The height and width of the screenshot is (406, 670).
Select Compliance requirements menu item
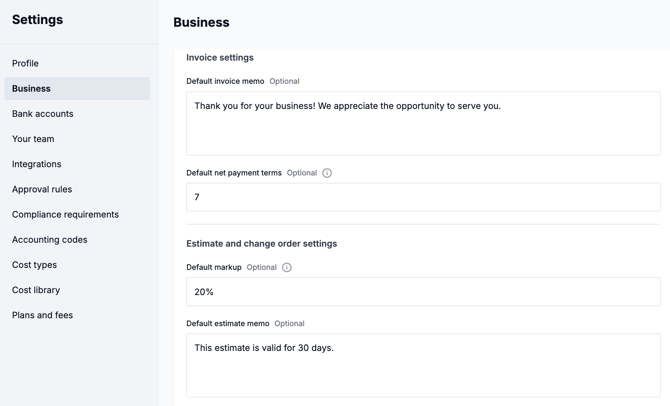click(65, 214)
